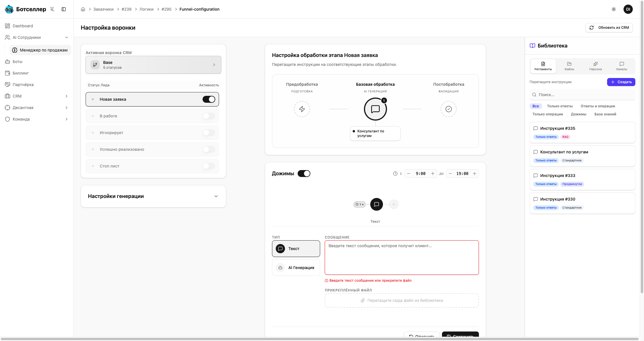This screenshot has width=644, height=341.
Task: Click the home breadcrumb icon
Action: pyautogui.click(x=83, y=9)
